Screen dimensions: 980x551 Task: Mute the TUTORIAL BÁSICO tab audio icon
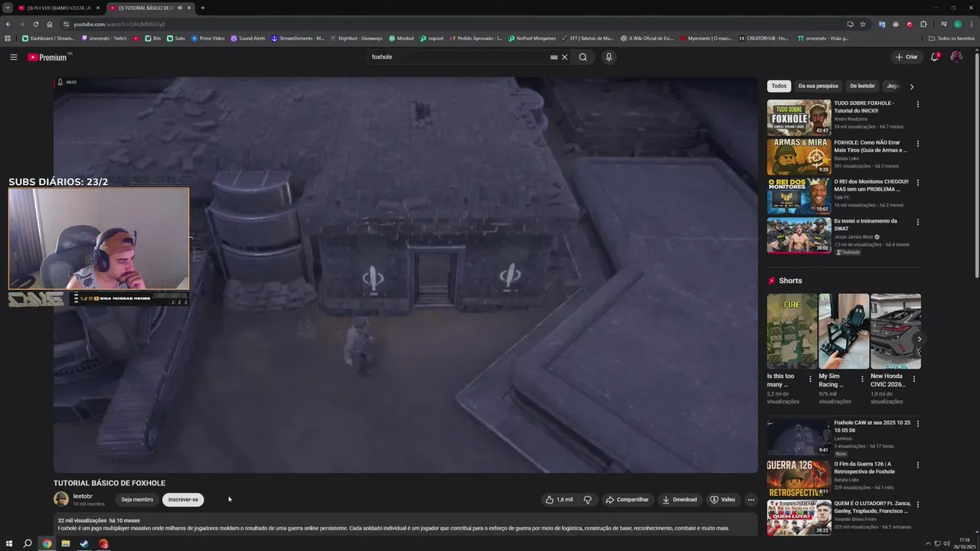pyautogui.click(x=180, y=8)
